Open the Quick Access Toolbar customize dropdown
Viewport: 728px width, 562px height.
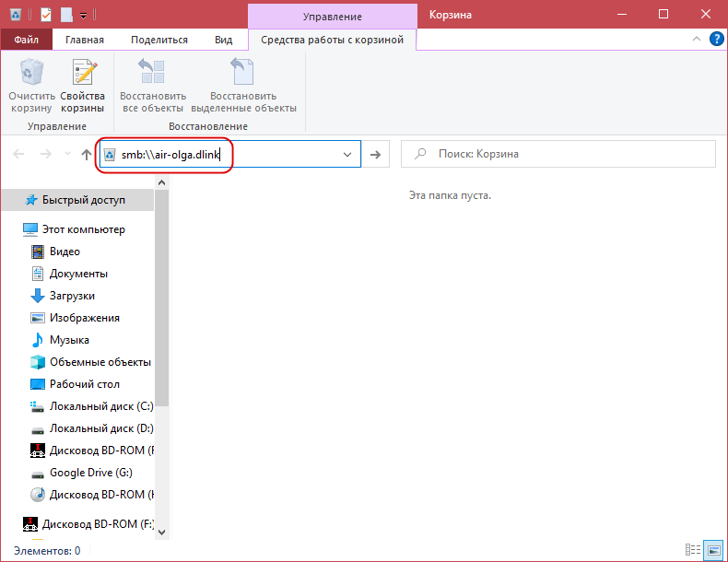tap(84, 15)
